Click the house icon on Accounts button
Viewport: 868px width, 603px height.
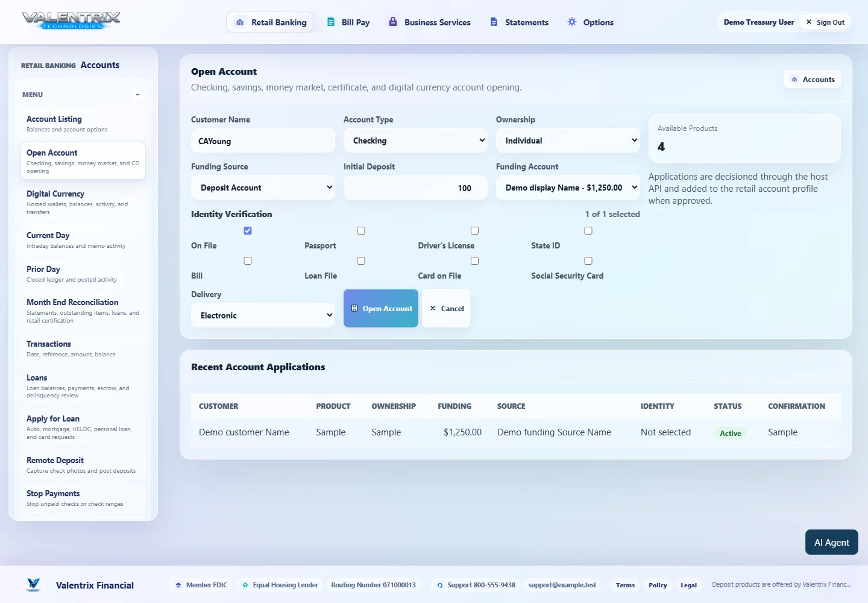coord(794,80)
